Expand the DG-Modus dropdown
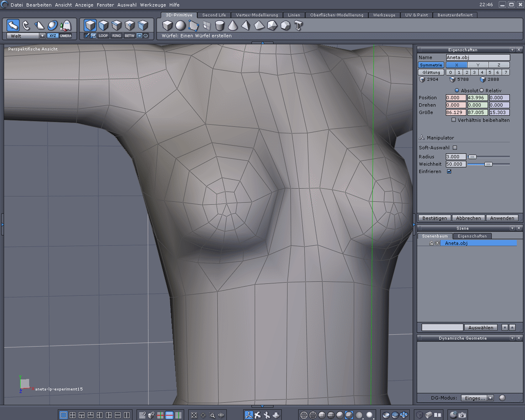Screen dimensions: 525x420 click(491, 398)
